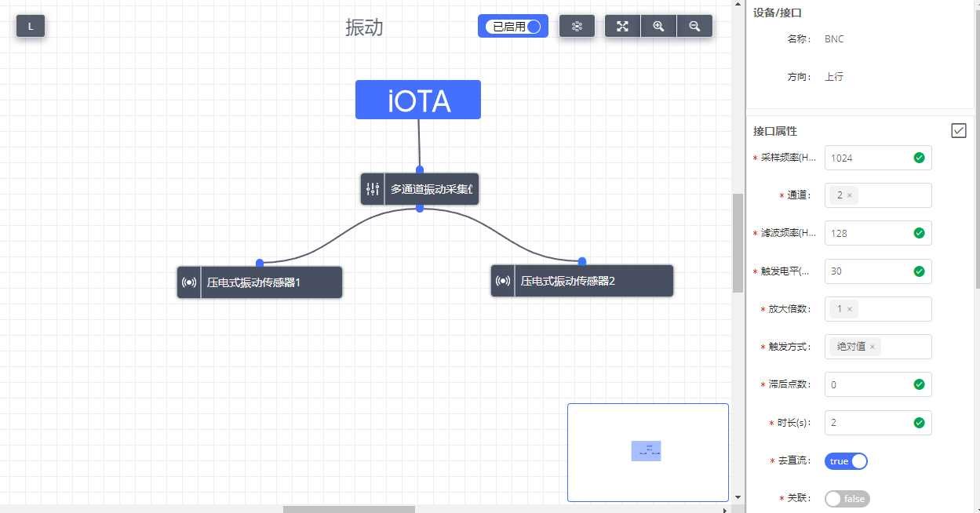Click the minimap overview thumbnail
The height and width of the screenshot is (513, 980).
(647, 452)
